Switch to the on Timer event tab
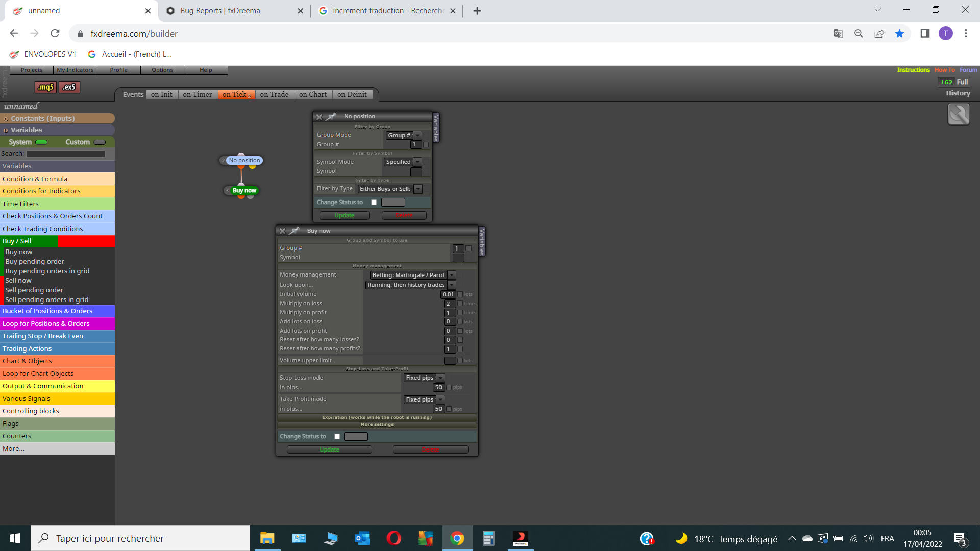 [198, 94]
